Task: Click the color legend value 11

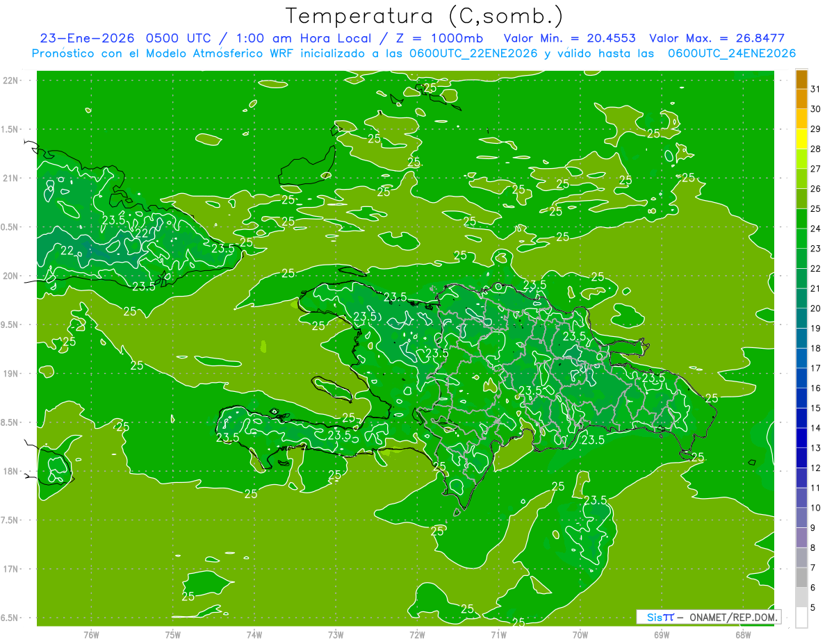Action: click(815, 488)
